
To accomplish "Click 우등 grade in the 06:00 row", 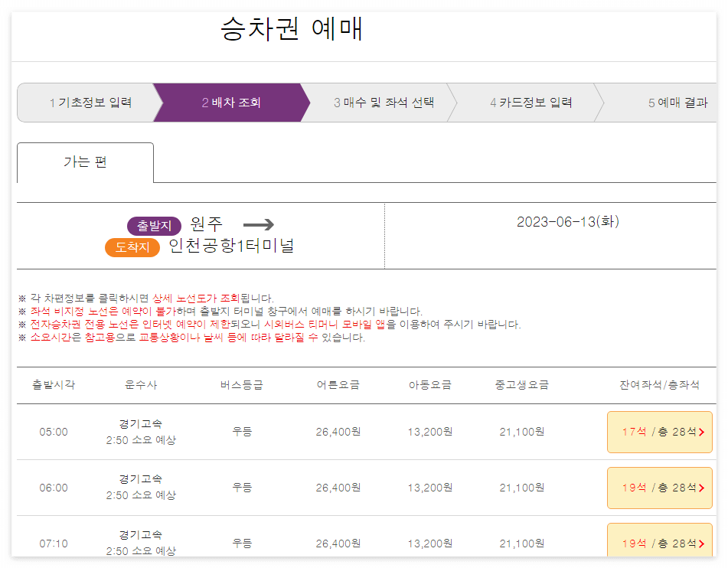I will (x=242, y=487).
